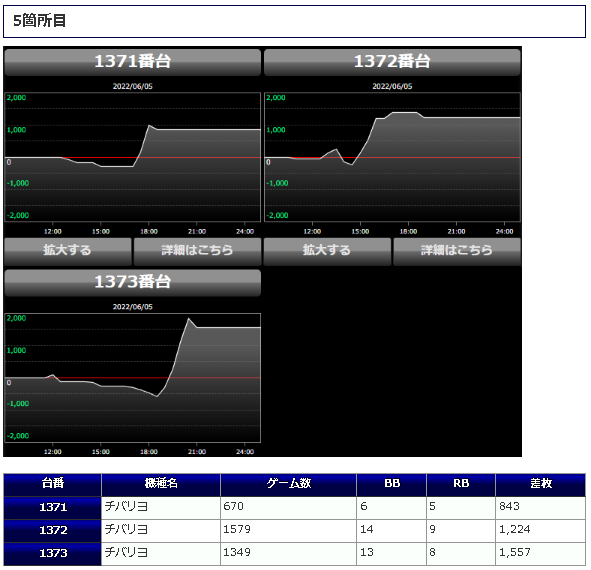
Task: Open 詳細はこちら under the 1371 graph
Action: (x=197, y=251)
